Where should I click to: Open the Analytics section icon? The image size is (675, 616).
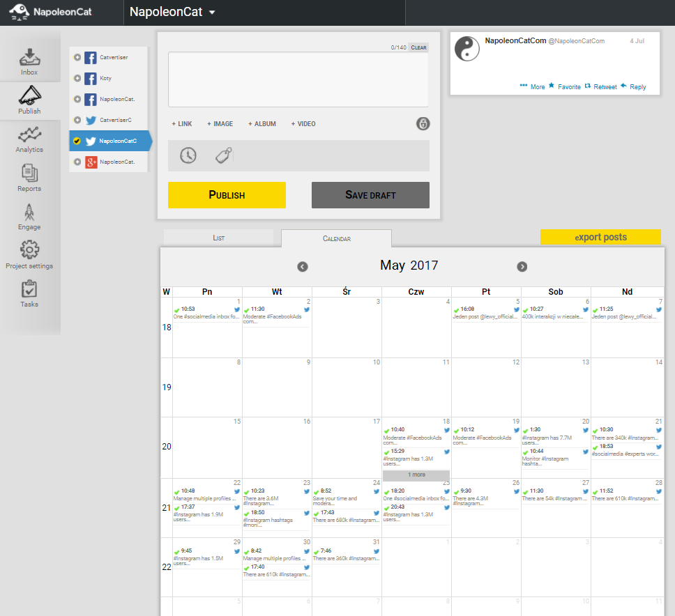[29, 134]
